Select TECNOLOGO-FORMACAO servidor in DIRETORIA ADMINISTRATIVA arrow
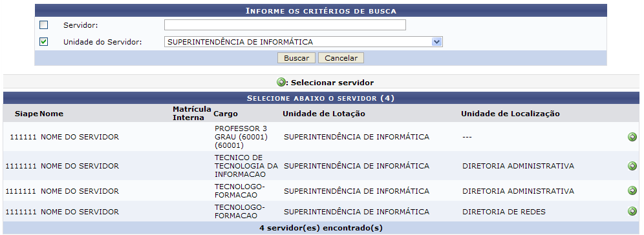644x235 pixels. click(x=632, y=190)
